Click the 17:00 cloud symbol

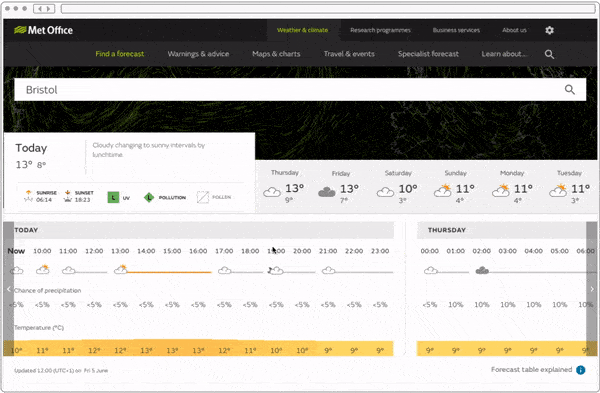pyautogui.click(x=225, y=271)
